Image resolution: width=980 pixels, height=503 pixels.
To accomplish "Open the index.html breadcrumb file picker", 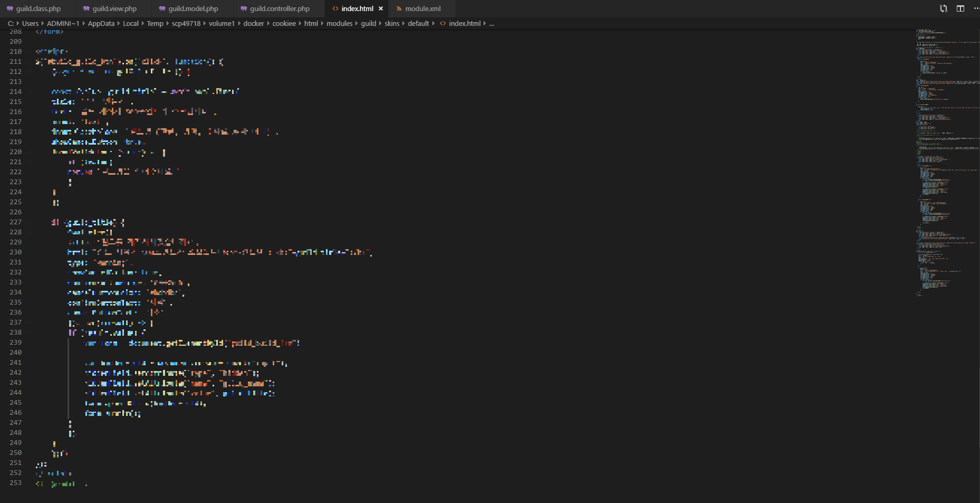I will pos(460,23).
